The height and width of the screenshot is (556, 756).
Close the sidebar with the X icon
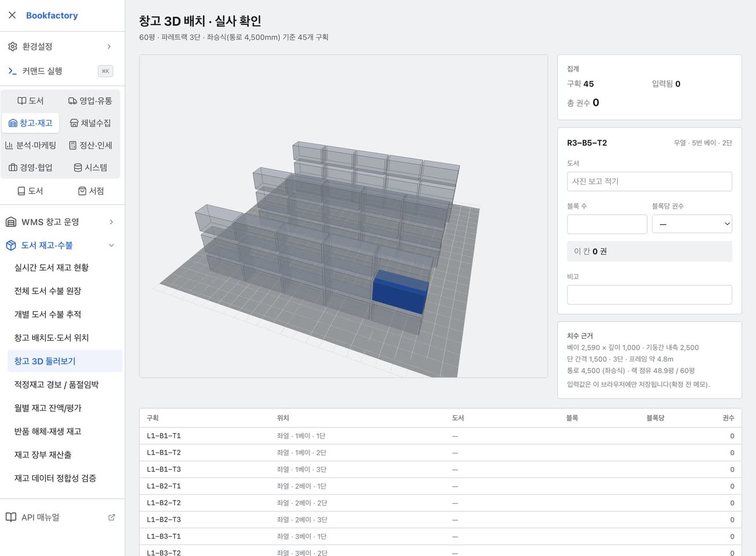pos(12,15)
